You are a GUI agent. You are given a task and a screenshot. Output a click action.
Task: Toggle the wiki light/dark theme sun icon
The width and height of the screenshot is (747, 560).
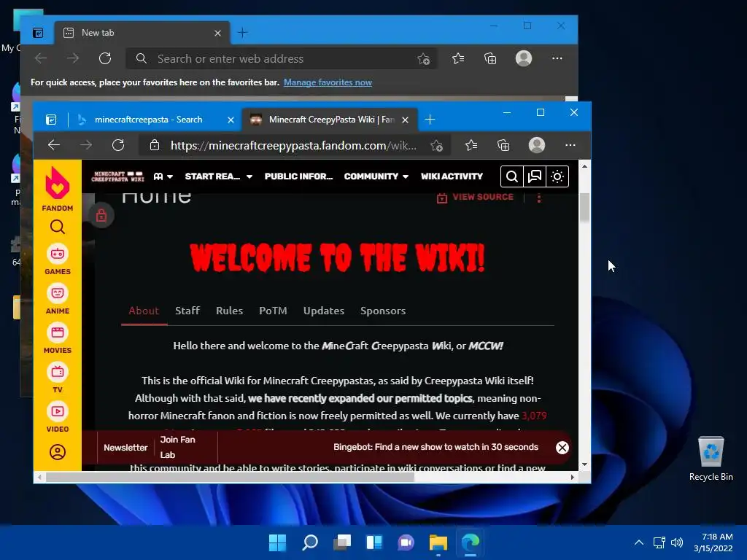(x=557, y=176)
